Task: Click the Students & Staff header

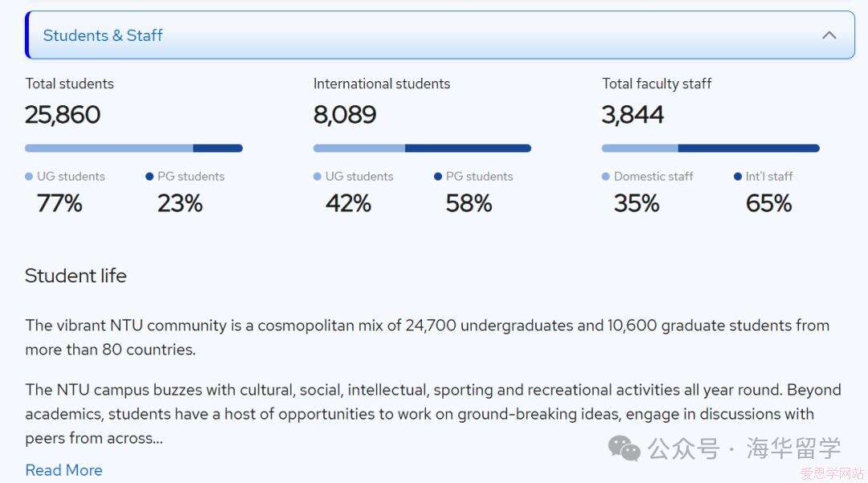Action: (x=103, y=35)
